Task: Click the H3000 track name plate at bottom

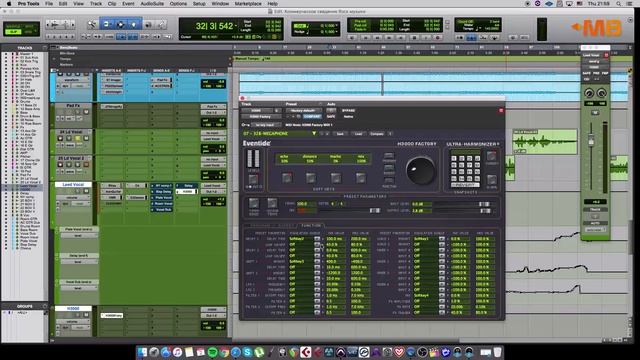Action: click(x=73, y=309)
